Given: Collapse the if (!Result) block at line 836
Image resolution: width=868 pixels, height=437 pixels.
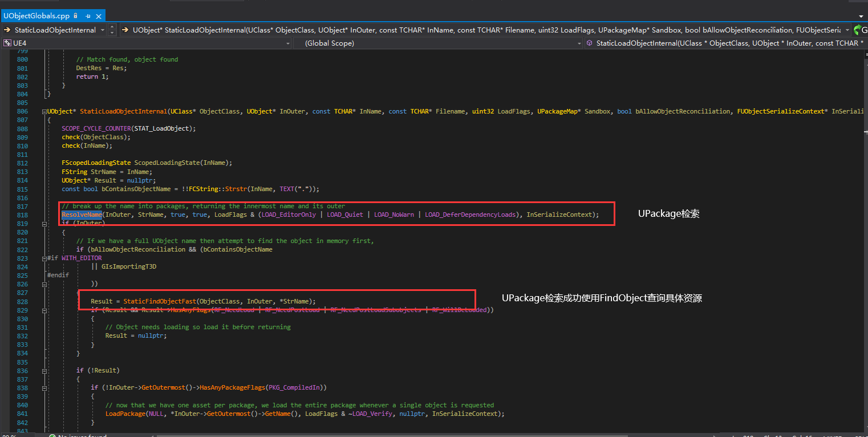Looking at the screenshot, I should (44, 370).
